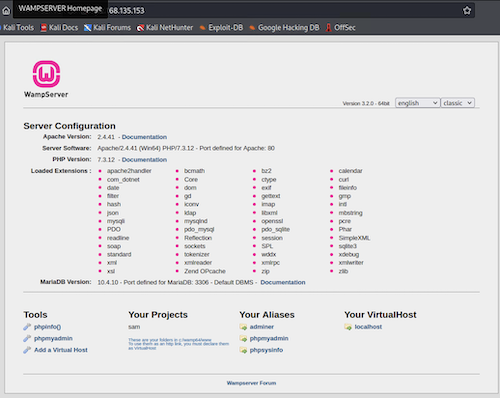This screenshot has width=500, height=398.
Task: Click the wrench icon beside phpinfo()
Action: [27, 327]
